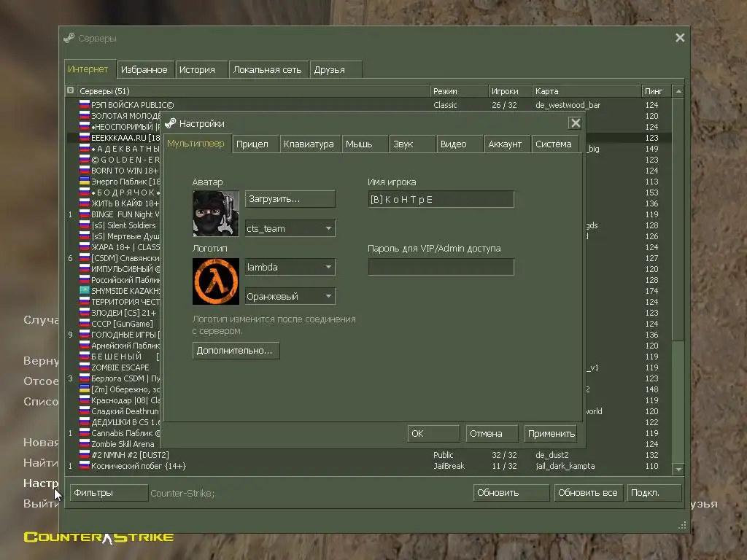
Task: Click the servers window resize grip
Action: [682, 525]
